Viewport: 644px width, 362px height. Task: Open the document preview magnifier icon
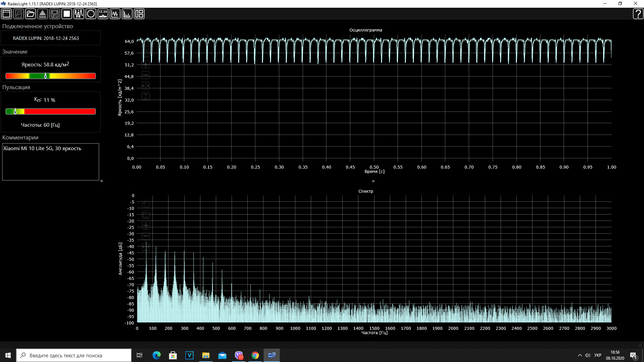(x=18, y=14)
